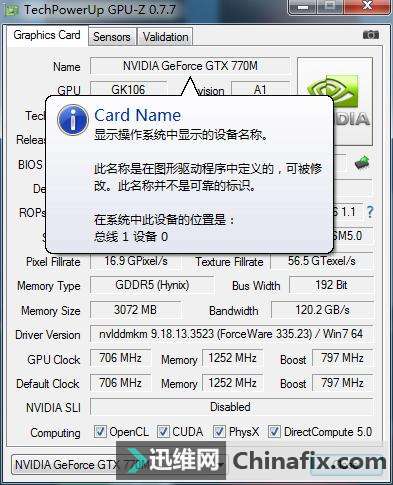The width and height of the screenshot is (393, 485).
Task: Toggle the DirectCompute 5.0 checkbox
Action: [x=274, y=432]
